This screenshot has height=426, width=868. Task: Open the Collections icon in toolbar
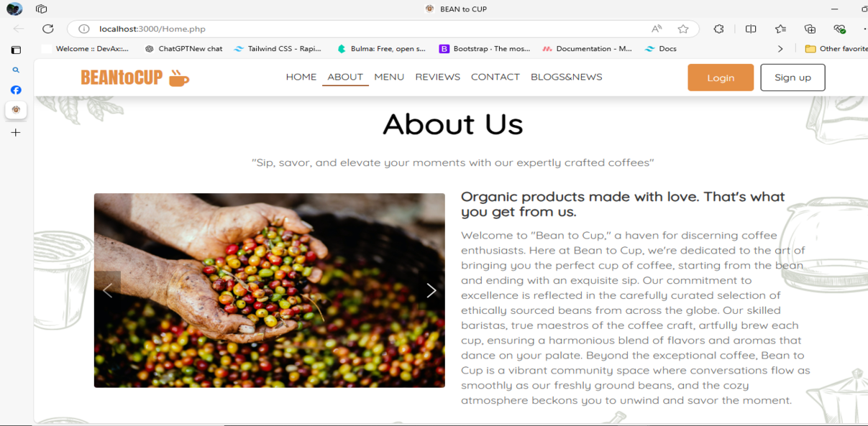pyautogui.click(x=810, y=29)
